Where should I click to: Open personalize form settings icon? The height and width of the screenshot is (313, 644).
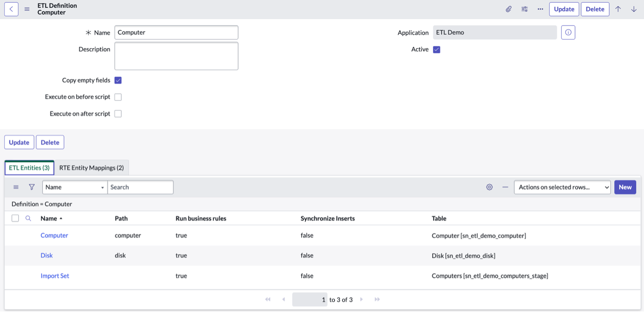(525, 9)
